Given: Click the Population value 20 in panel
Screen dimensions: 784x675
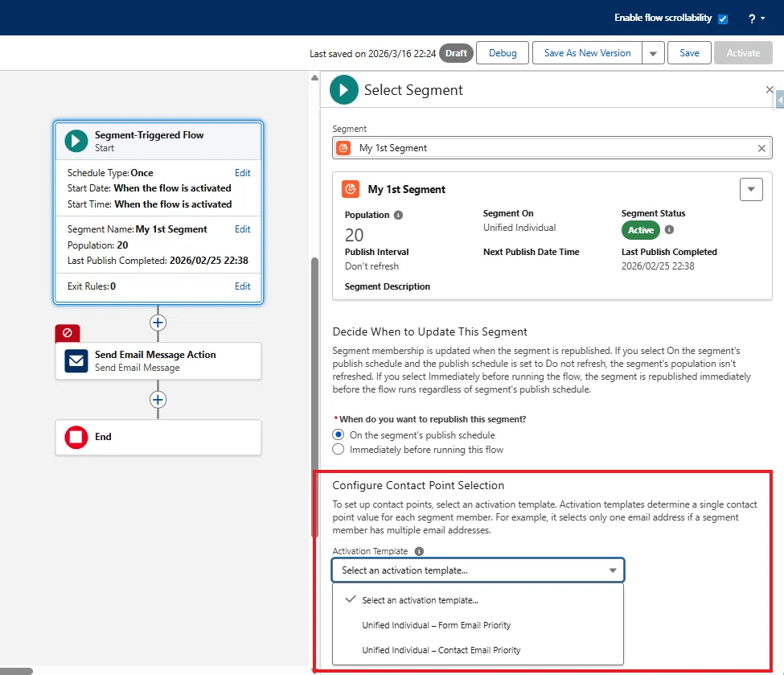Looking at the screenshot, I should 354,235.
